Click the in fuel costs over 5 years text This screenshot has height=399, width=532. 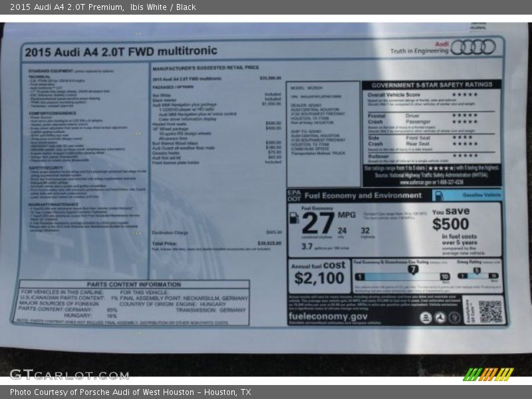coord(460,239)
